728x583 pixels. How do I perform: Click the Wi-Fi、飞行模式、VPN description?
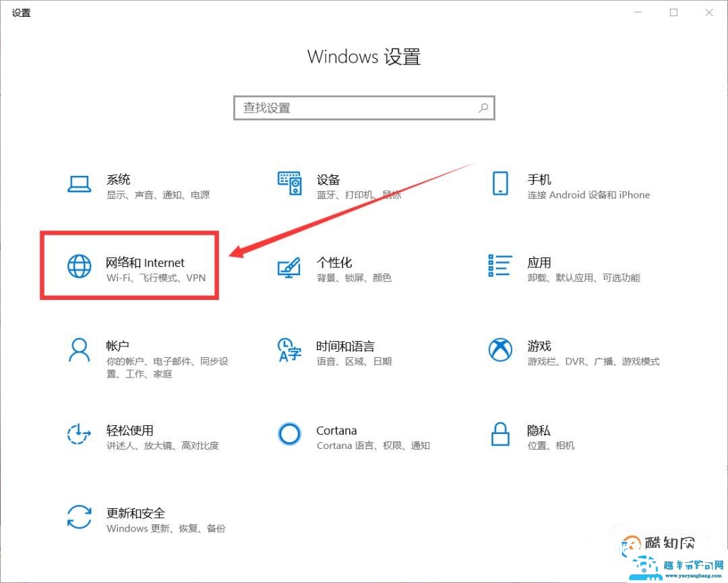tap(156, 278)
